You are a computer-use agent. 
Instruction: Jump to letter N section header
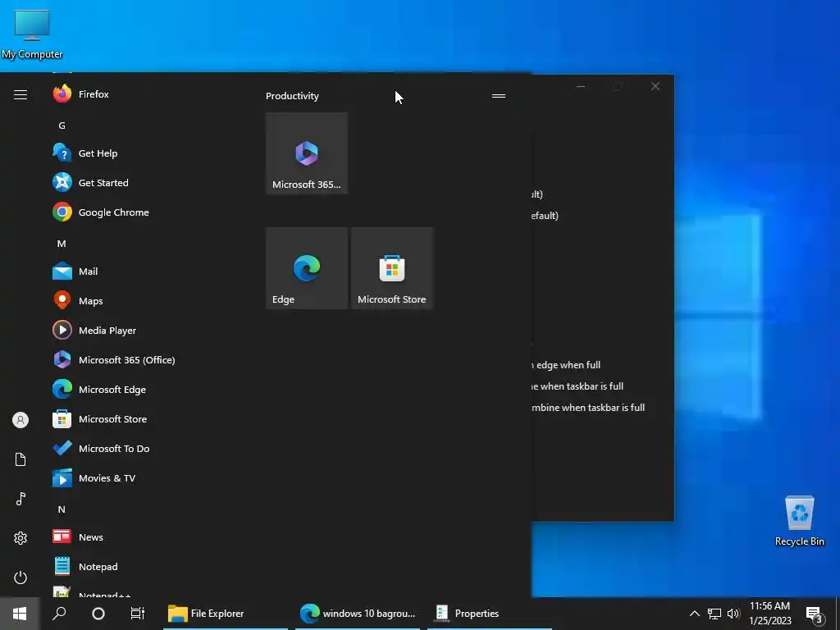62,509
